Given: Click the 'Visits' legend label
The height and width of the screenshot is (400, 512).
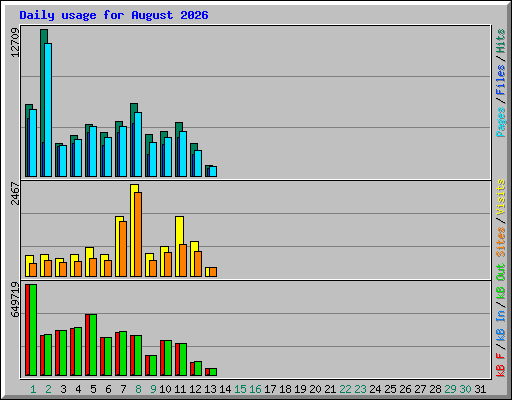Looking at the screenshot, I should pyautogui.click(x=500, y=197).
